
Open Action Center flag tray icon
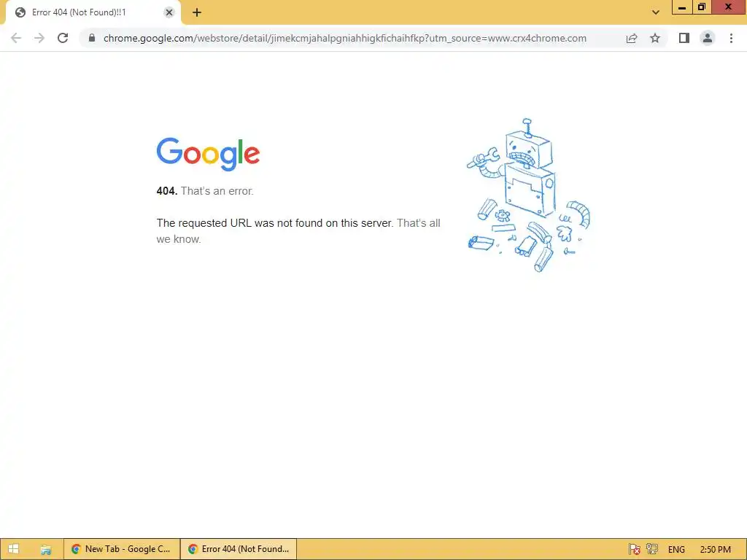(x=634, y=549)
